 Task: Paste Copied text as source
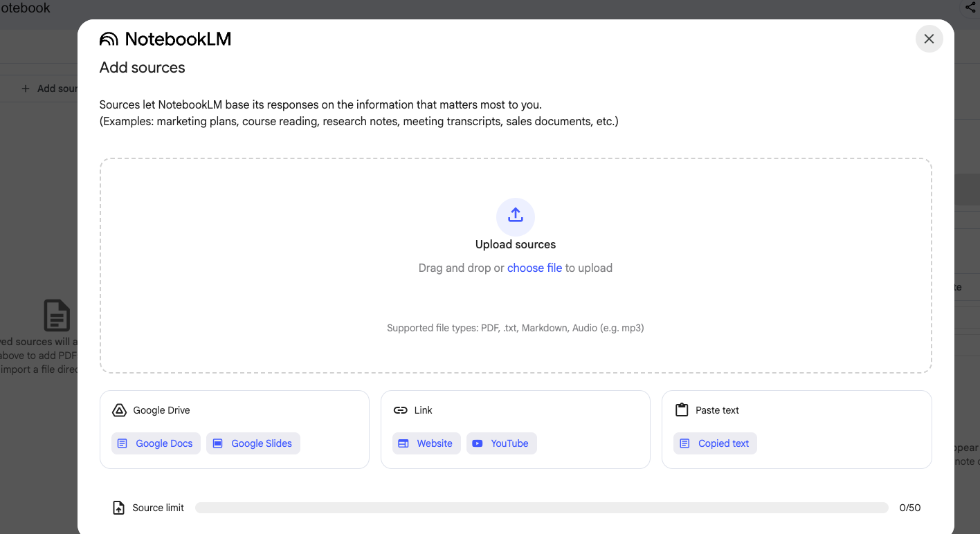715,443
